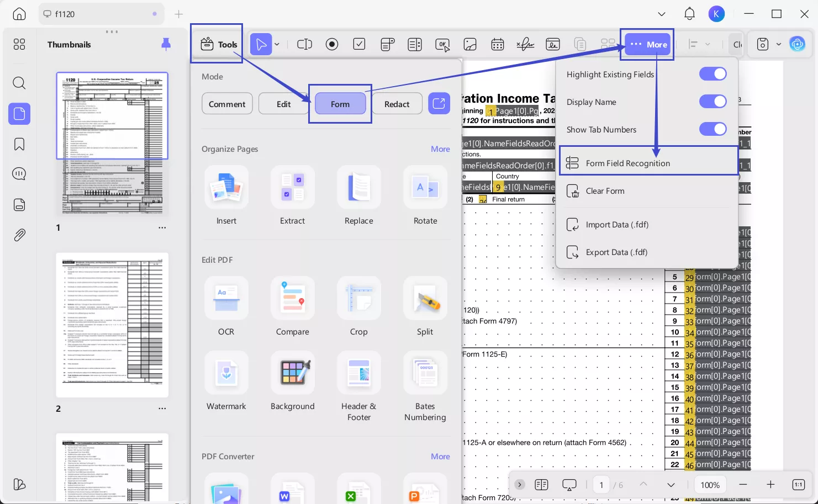Click the OCR tool icon

226,299
